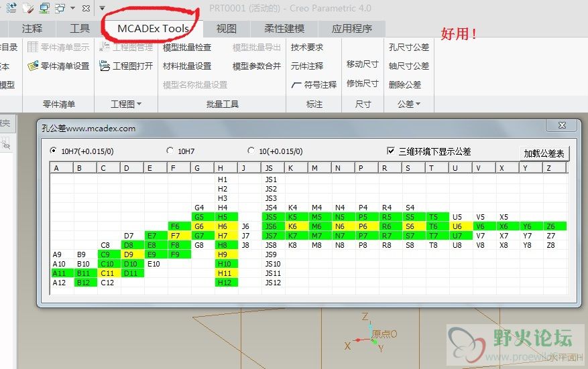Expand the windows list dropdown arrow
The height and width of the screenshot is (369, 588).
pyautogui.click(x=73, y=8)
